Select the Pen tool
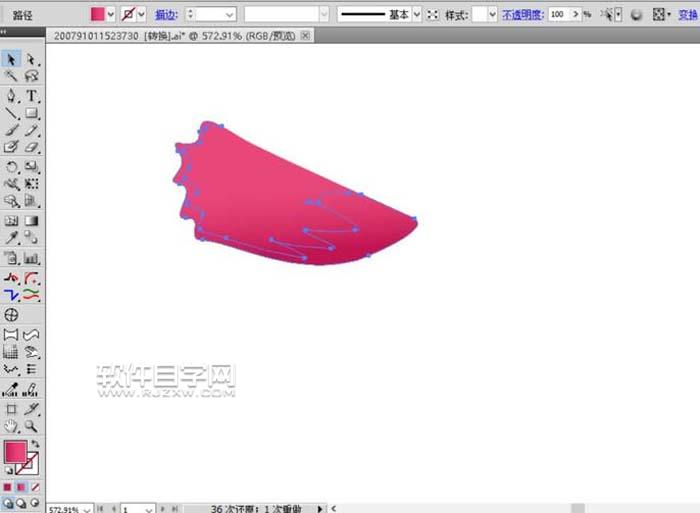The image size is (700, 513). click(x=11, y=96)
